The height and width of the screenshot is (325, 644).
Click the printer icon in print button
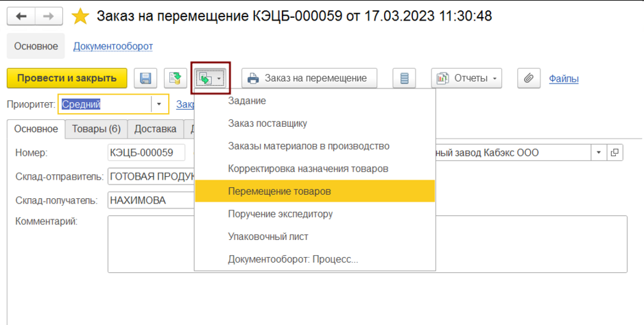253,78
